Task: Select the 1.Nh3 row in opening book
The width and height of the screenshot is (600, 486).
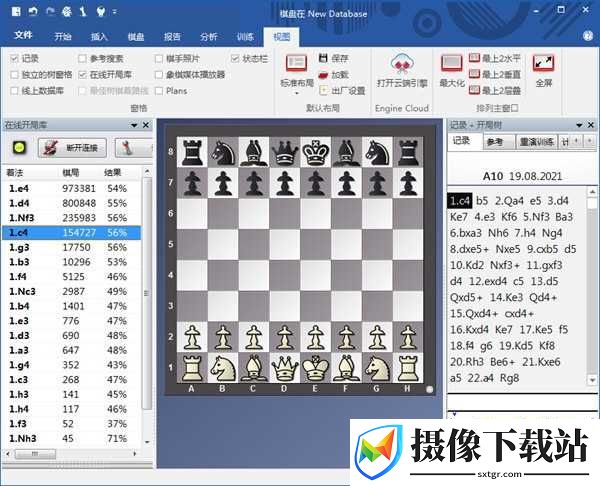Action: 71,438
